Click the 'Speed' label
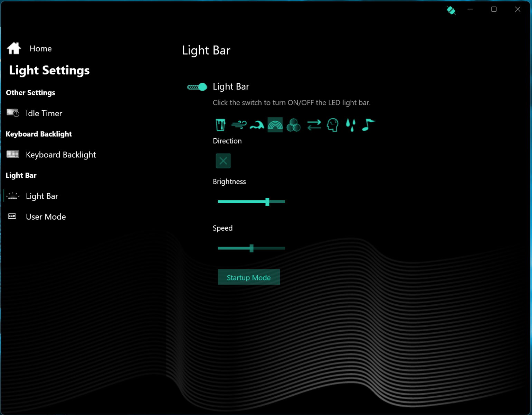 (x=223, y=228)
